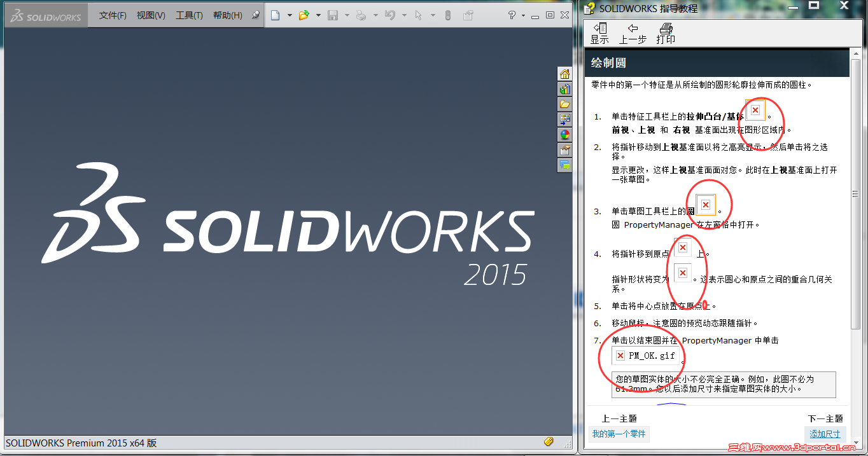Click the Print icon in SOLIDWORKS toolbar
This screenshot has width=868, height=456.
pos(361,15)
